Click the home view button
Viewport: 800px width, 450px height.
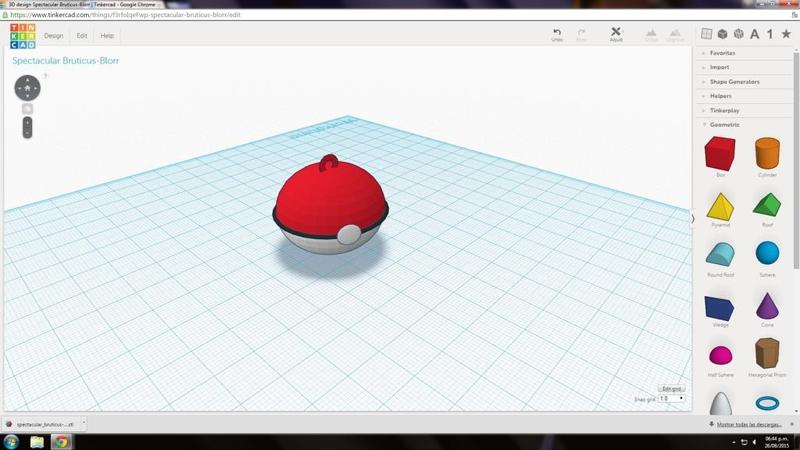click(27, 88)
